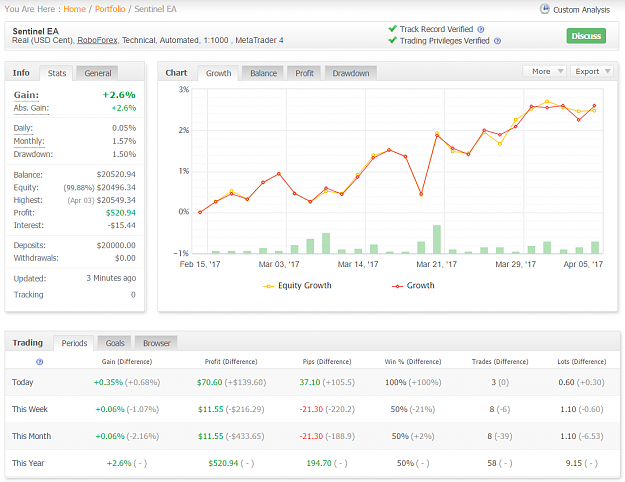This screenshot has height=482, width=625.
Task: Click the Trading Privileges Verified green checkmark
Action: [393, 40]
